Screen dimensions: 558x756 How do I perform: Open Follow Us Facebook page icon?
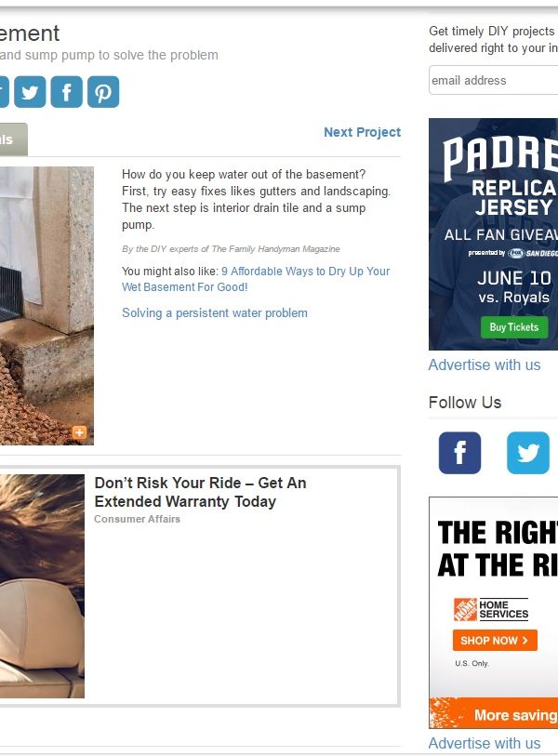pos(459,453)
